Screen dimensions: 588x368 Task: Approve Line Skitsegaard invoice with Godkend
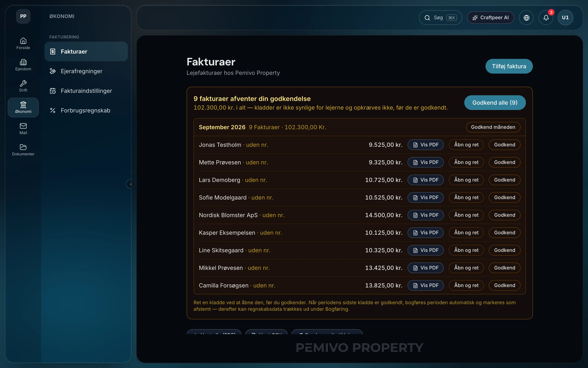pyautogui.click(x=504, y=250)
